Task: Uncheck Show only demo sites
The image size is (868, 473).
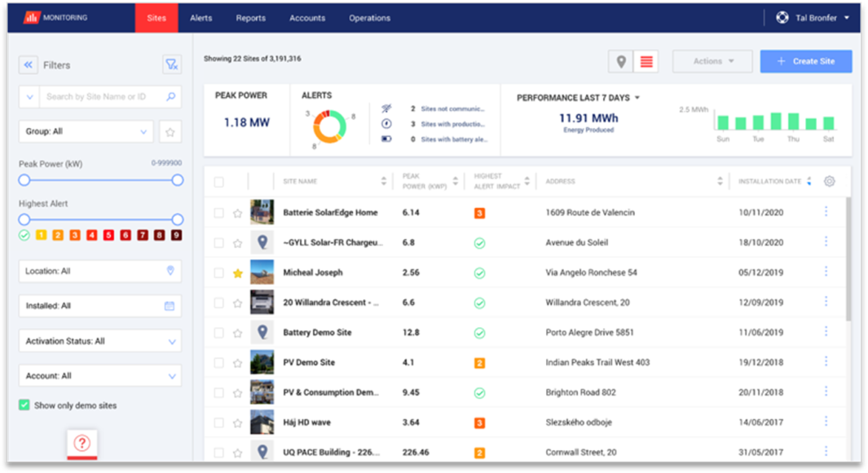Action: [x=24, y=405]
